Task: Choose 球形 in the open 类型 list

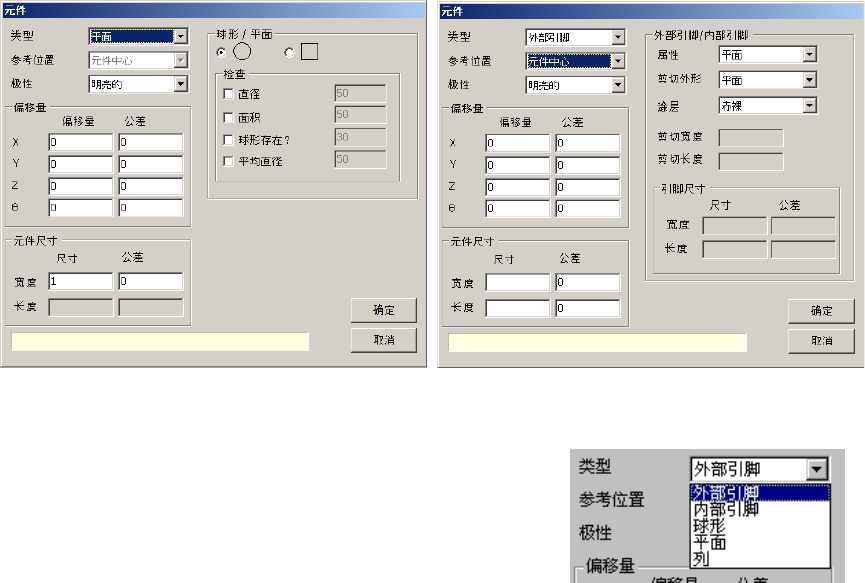Action: point(760,526)
